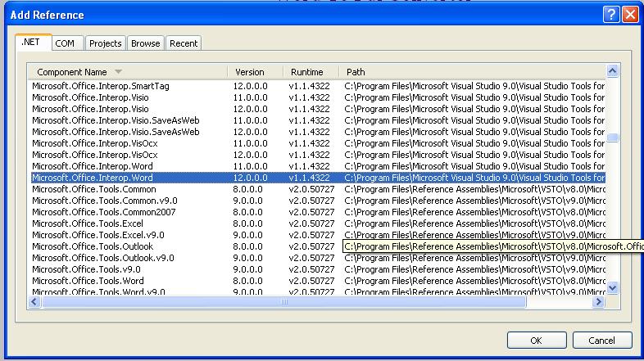The height and width of the screenshot is (361, 644).
Task: Sort list by Path column header
Action: pos(472,72)
